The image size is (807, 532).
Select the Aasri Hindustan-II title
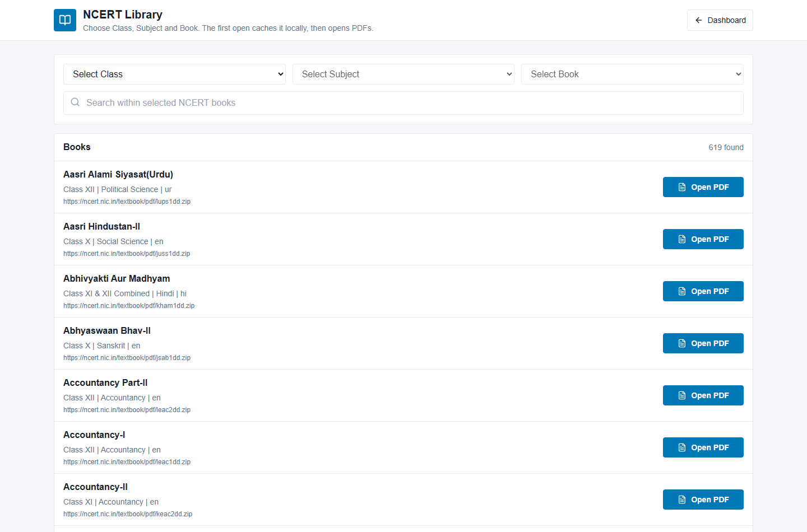click(101, 226)
